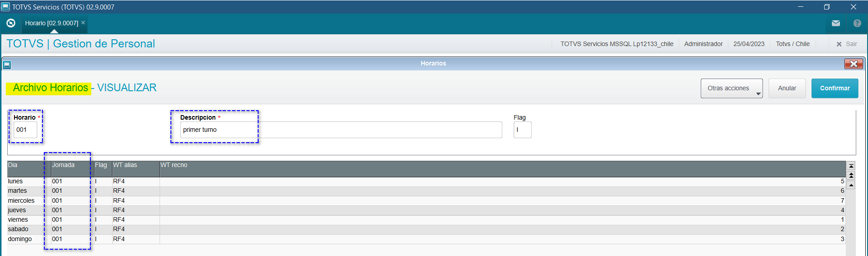The width and height of the screenshot is (868, 256).
Task: Page up with the double-arrow grid button
Action: click(x=851, y=175)
